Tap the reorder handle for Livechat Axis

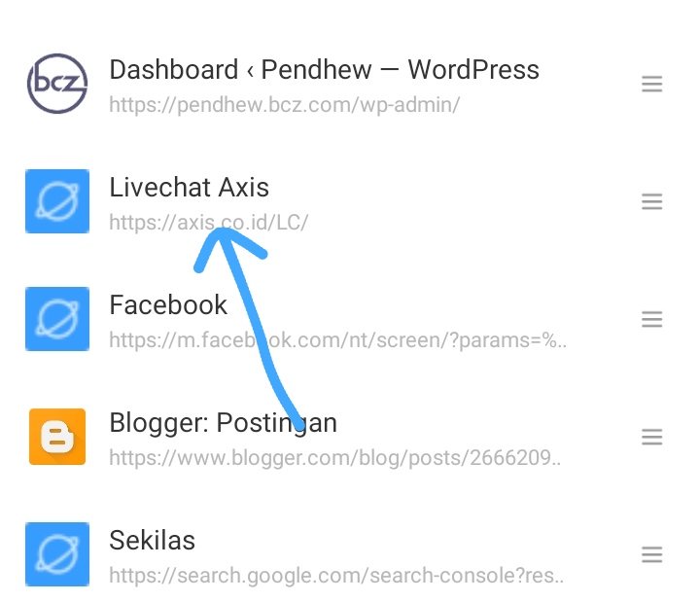pyautogui.click(x=651, y=201)
